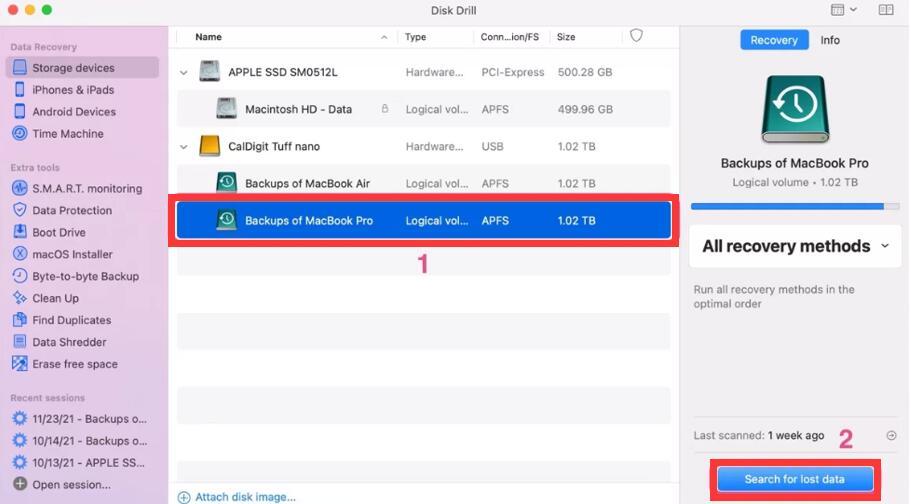Select the 499.96 GB size cell
Image resolution: width=911 pixels, height=504 pixels.
point(585,109)
